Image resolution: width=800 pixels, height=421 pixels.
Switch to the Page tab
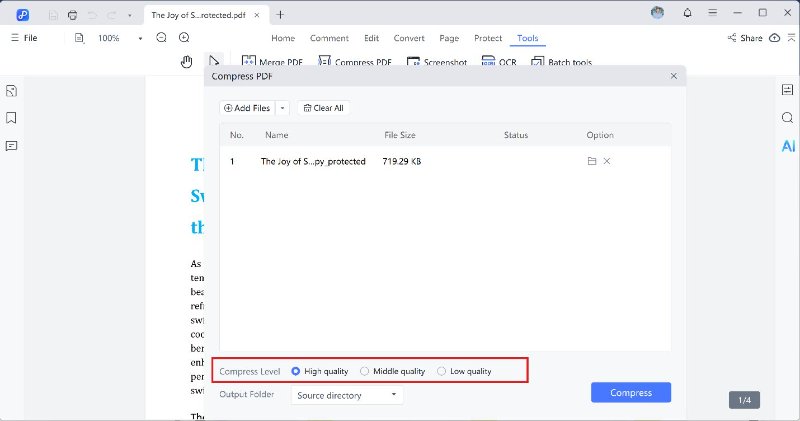(x=449, y=38)
